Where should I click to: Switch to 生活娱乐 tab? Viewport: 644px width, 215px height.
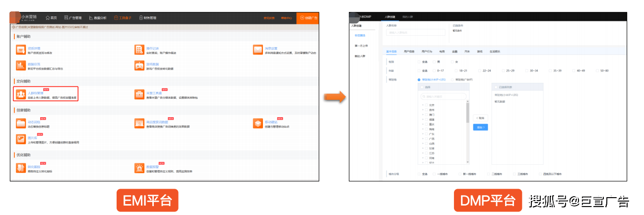pos(495,51)
